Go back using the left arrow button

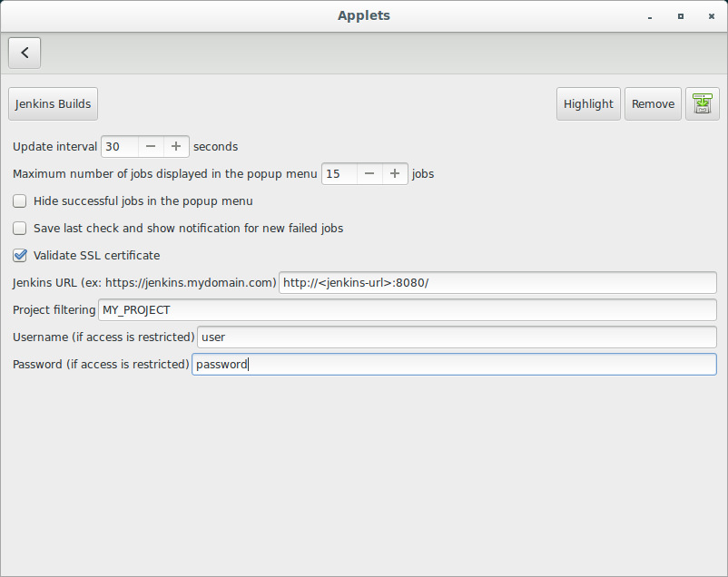pos(25,53)
